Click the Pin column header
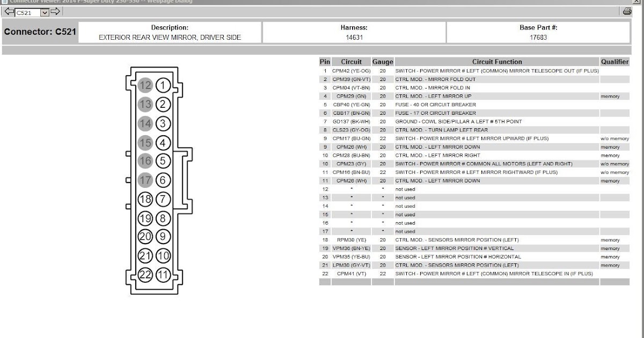The width and height of the screenshot is (644, 338). coord(325,62)
